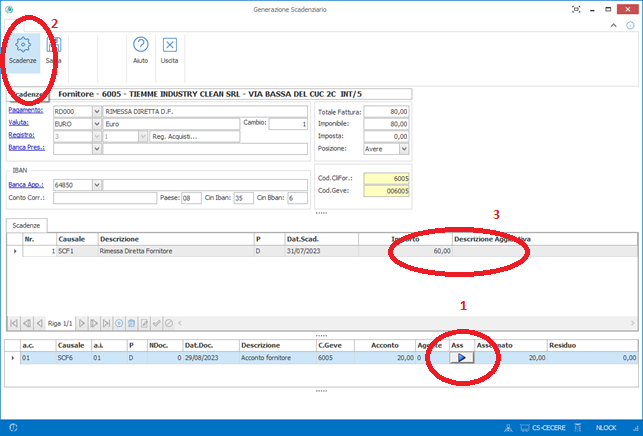Screen dimensions: 643x436
Task: Open the Posizione Avere dropdown
Action: [404, 148]
